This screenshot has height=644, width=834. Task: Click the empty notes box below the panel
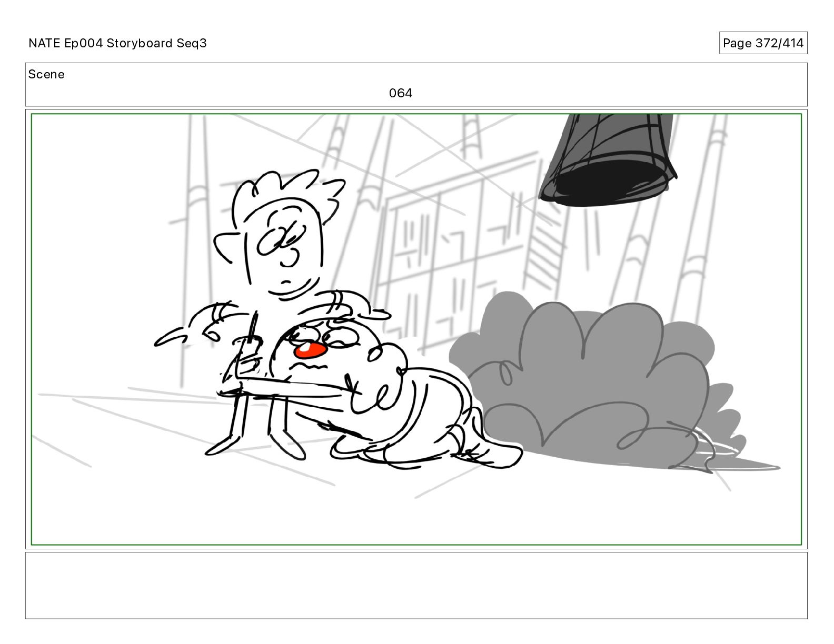click(x=416, y=585)
